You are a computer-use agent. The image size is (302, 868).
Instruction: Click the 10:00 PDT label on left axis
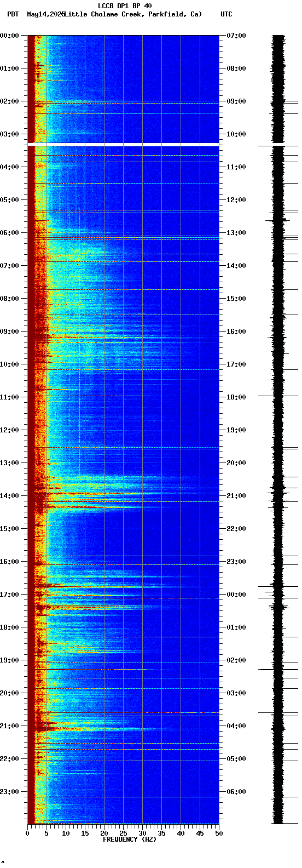click(x=9, y=364)
